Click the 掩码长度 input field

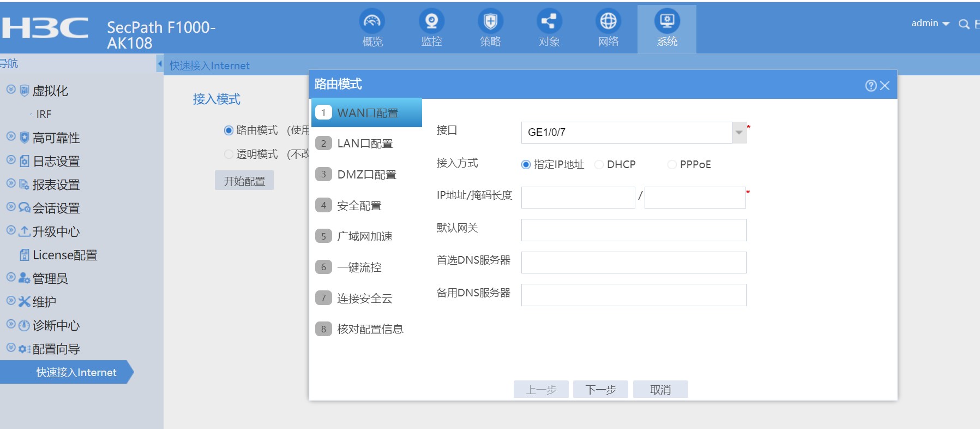(695, 198)
